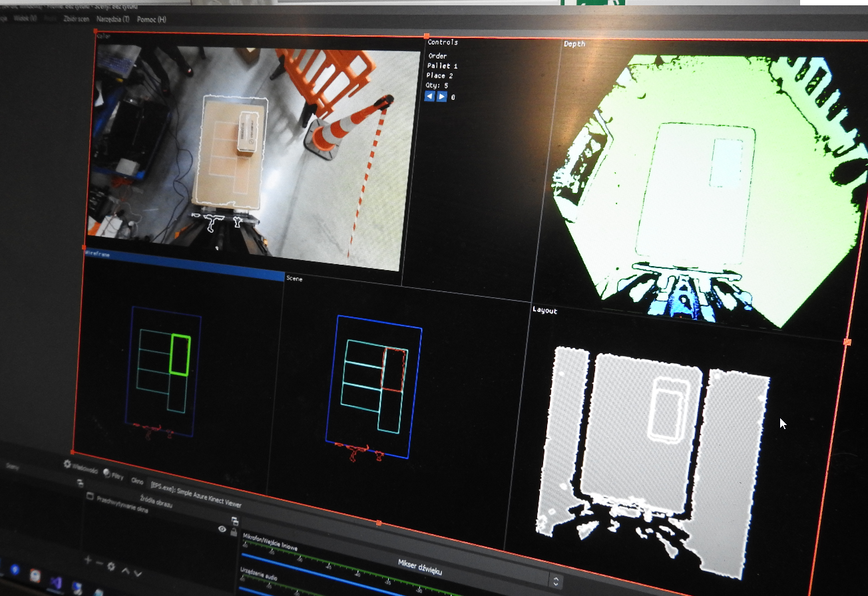Viewport: 868px width, 596px height.
Task: Click the Mikser dźwięku up-down spinner arrows
Action: point(556,581)
